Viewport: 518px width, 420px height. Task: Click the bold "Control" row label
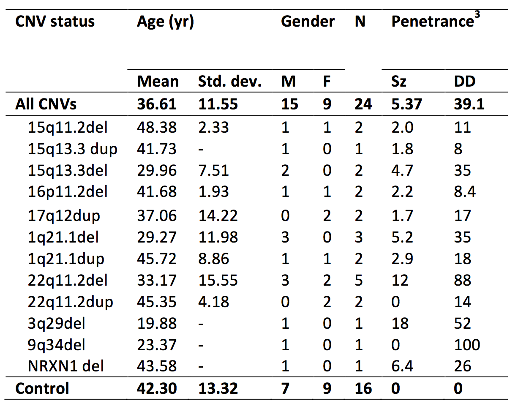click(42, 388)
